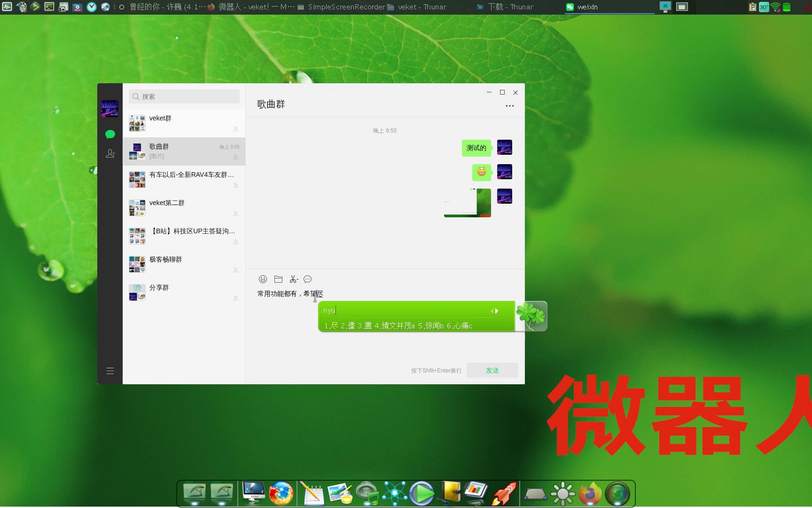Switch to 微器人 - veket! browser task
Viewport: 812px width, 508px height.
click(251, 7)
